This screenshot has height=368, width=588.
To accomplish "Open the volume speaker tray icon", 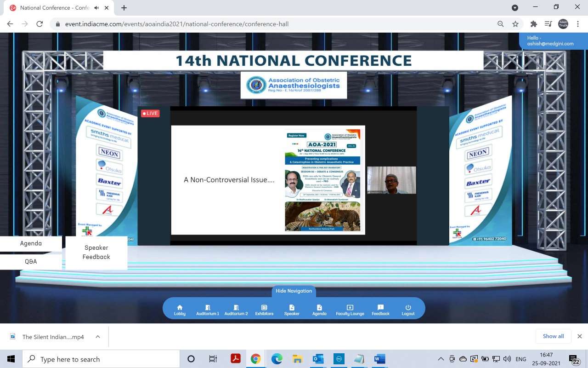I will click(507, 359).
